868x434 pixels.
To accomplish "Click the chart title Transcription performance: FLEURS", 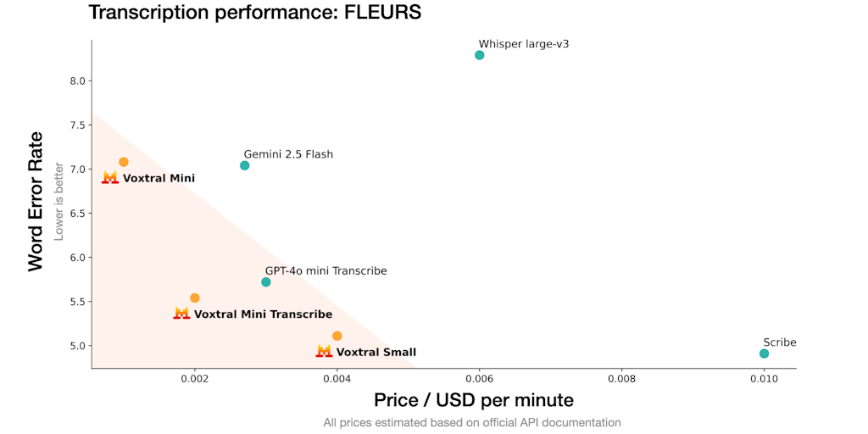I will (x=255, y=13).
